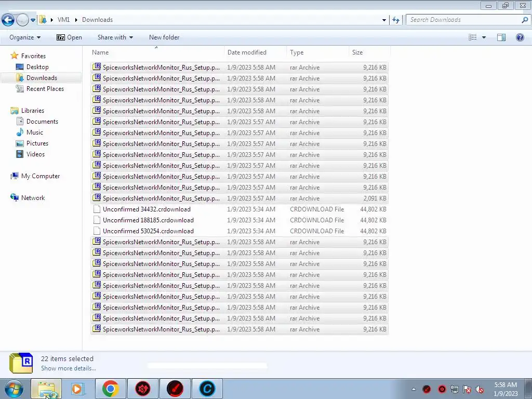Select the 2,091 KB rar archive file

[239, 198]
